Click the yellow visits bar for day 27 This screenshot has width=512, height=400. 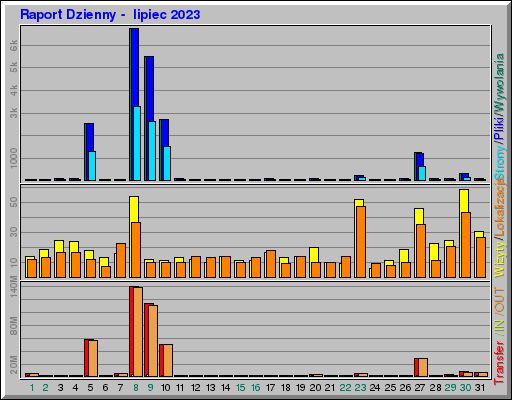(x=419, y=216)
